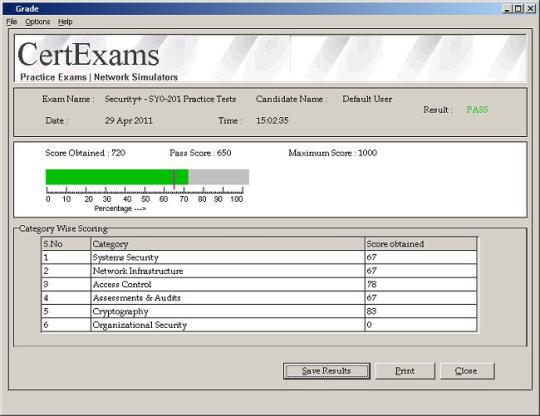
Task: Click the date value 29 Apr 2011
Action: (129, 121)
